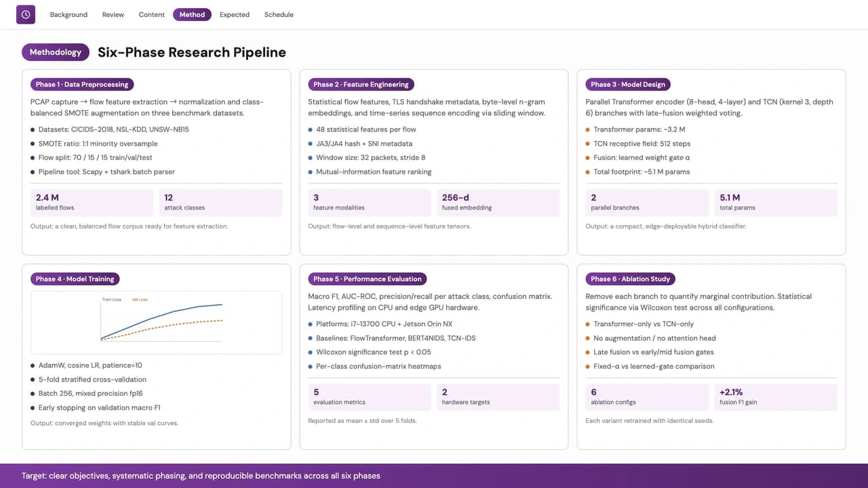Click 'Output: a compact, edge-deployable' note
The height and width of the screenshot is (488, 868).
666,226
